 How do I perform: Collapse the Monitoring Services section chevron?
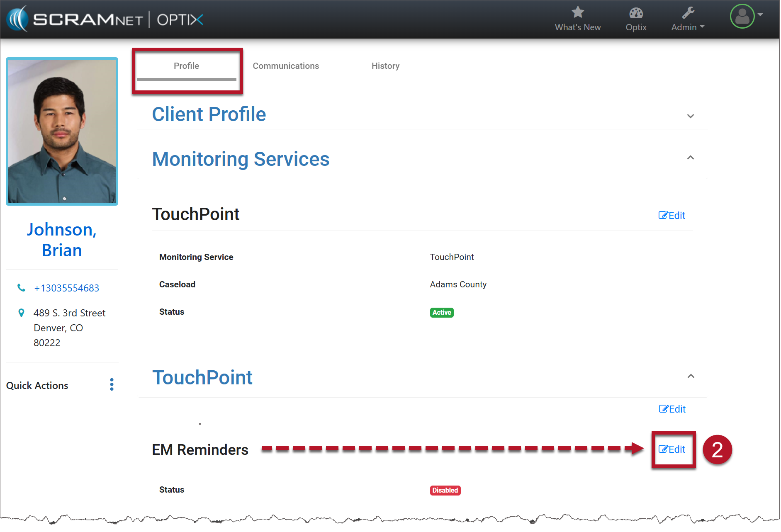[x=690, y=158]
